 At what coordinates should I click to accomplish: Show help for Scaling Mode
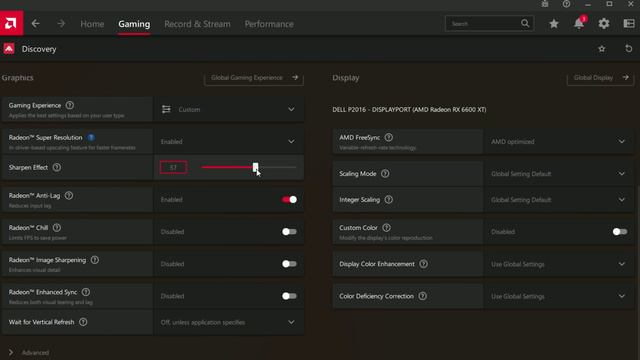pos(385,174)
